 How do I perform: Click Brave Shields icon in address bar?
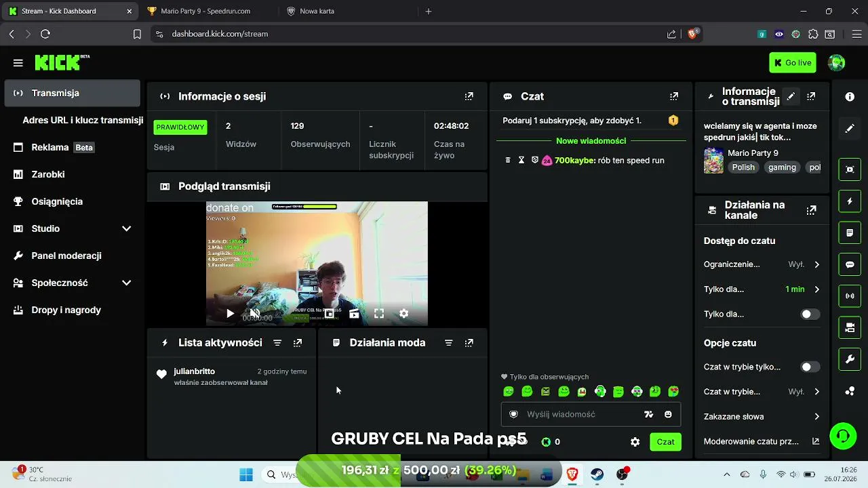(x=693, y=34)
